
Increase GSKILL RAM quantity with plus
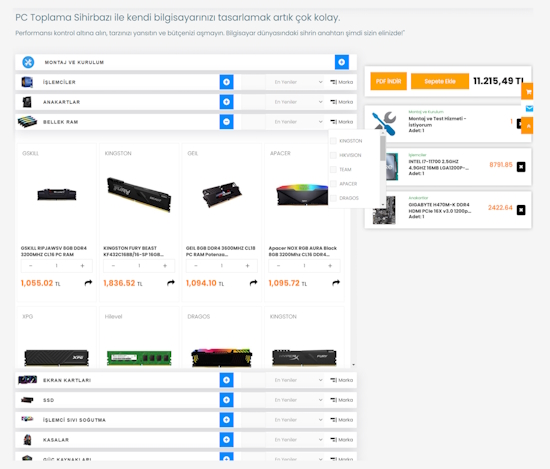pos(82,266)
